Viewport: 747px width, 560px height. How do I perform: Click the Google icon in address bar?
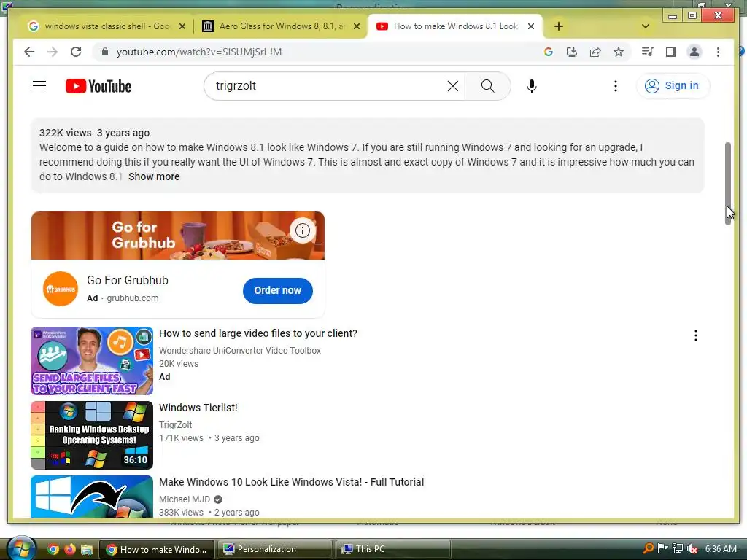[x=549, y=52]
